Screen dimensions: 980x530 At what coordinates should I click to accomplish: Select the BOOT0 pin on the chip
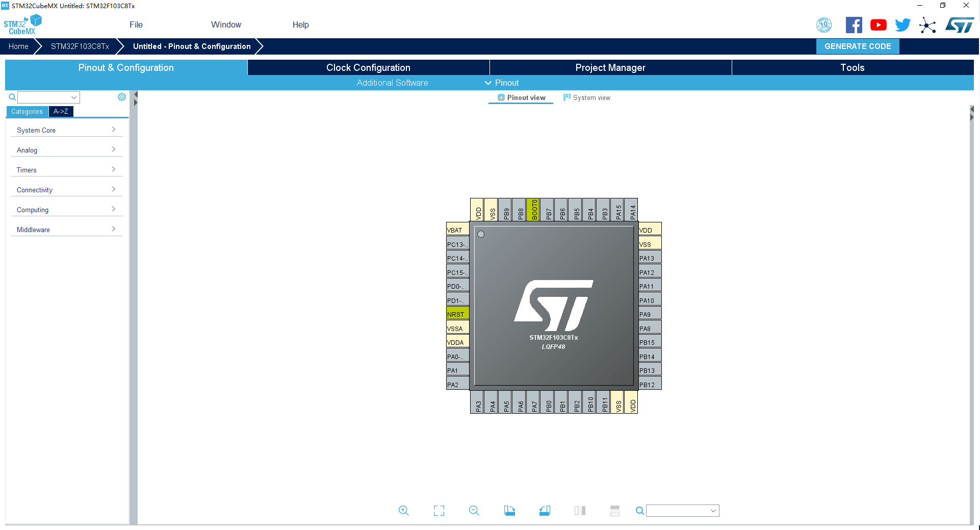pos(534,210)
